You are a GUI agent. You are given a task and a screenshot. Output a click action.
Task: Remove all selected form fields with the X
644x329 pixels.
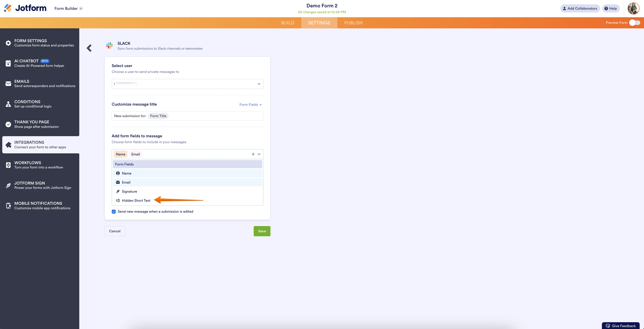(253, 154)
